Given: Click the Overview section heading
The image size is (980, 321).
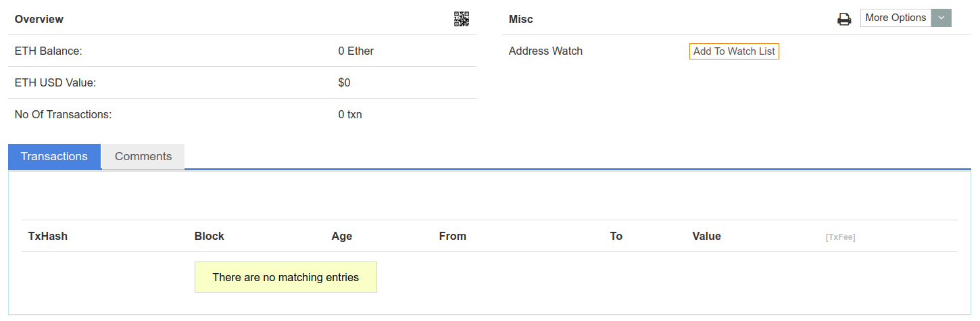Looking at the screenshot, I should tap(39, 19).
